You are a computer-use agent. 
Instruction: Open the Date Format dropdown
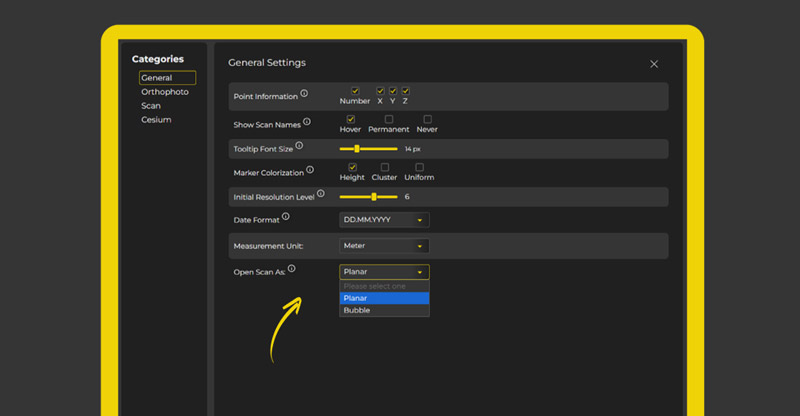click(x=384, y=220)
